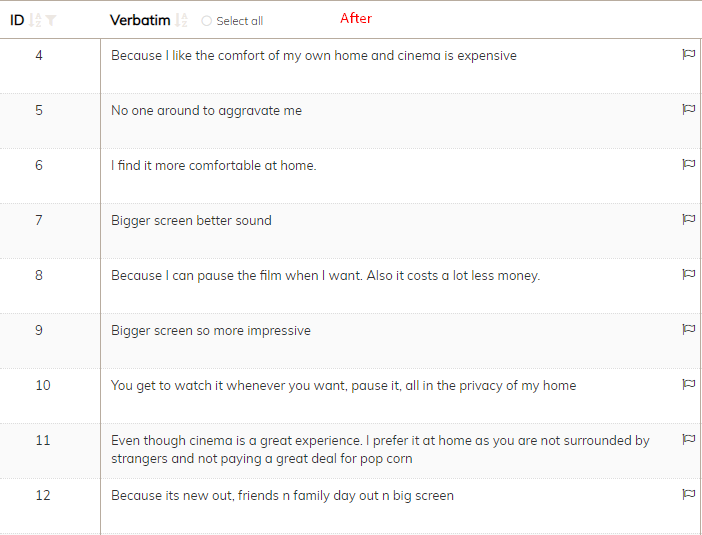Flag verbatim with ID 4
Viewport: 702px width, 535px height.
click(689, 55)
